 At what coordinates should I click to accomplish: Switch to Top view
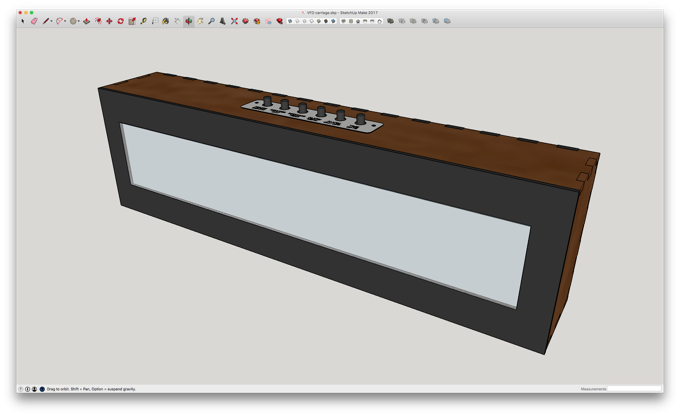(351, 21)
